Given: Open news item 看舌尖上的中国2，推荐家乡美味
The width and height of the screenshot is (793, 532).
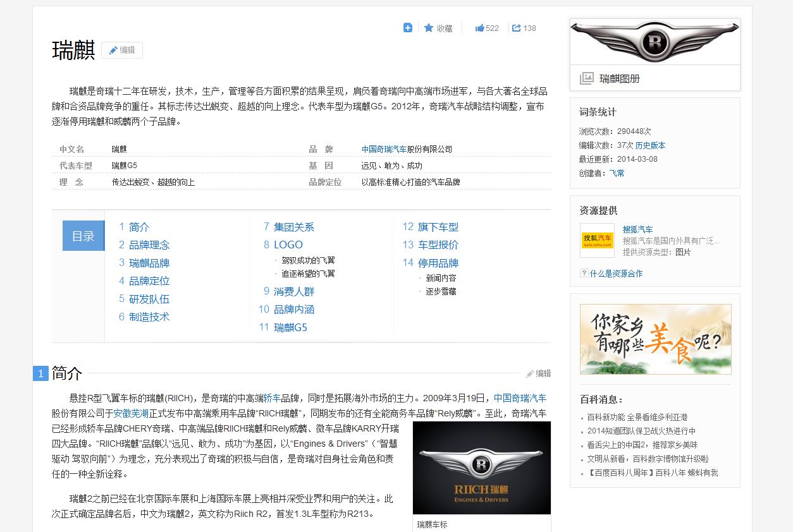Looking at the screenshot, I should 642,445.
